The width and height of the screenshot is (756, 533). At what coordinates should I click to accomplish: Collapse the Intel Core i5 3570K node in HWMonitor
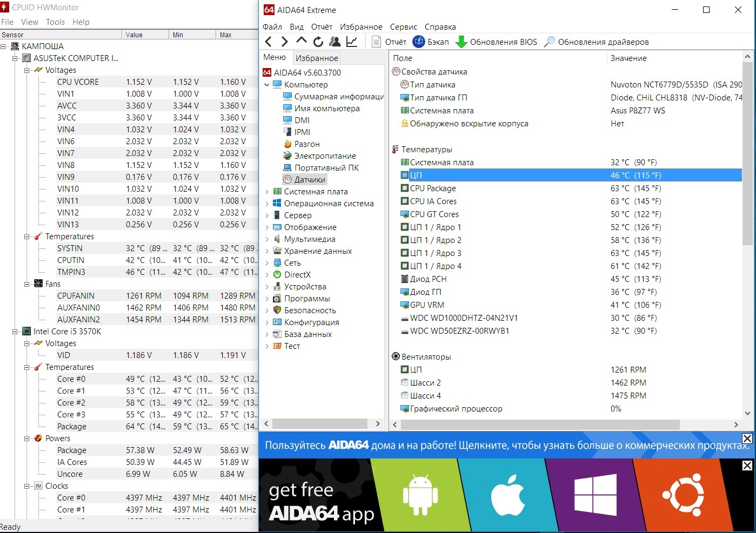pyautogui.click(x=15, y=332)
